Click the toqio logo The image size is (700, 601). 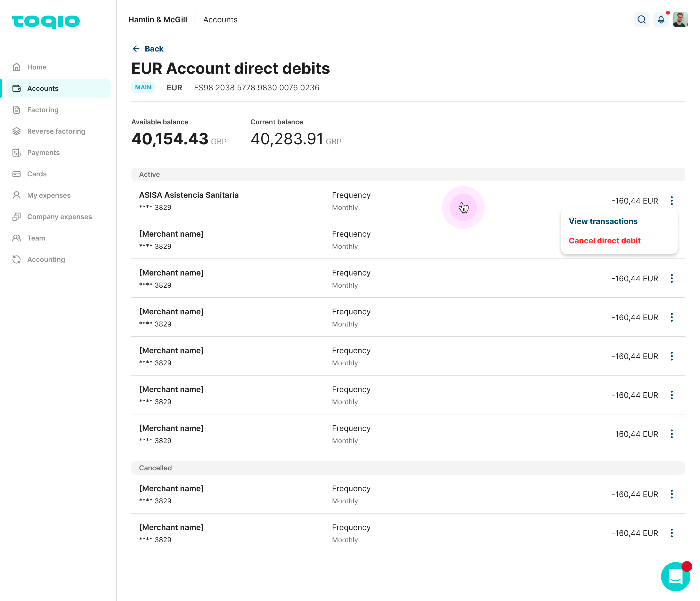coord(46,21)
